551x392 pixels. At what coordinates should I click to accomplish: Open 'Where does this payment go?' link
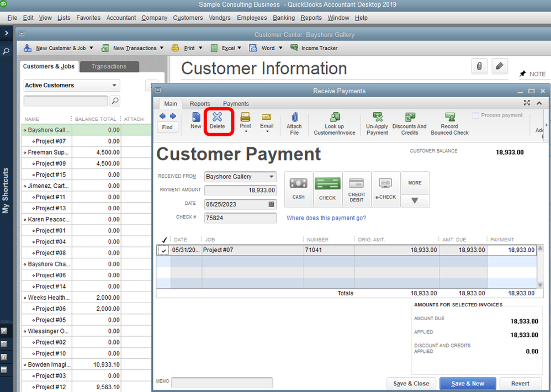pyautogui.click(x=326, y=218)
